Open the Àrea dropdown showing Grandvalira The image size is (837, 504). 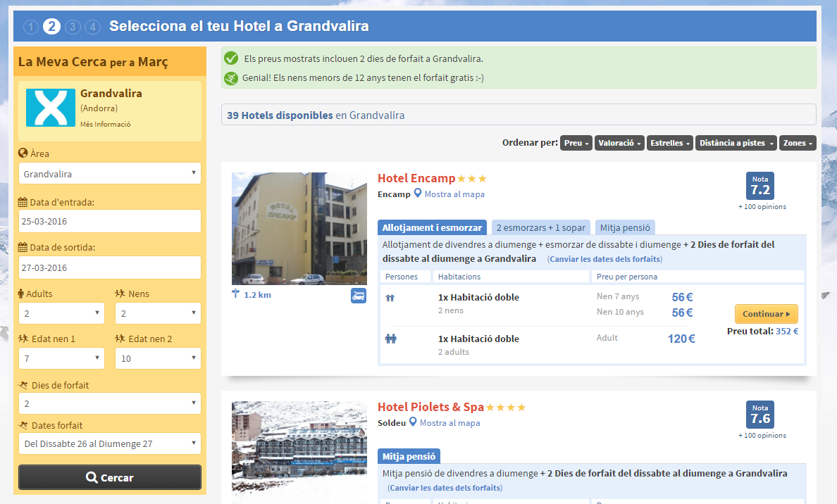[x=109, y=173]
